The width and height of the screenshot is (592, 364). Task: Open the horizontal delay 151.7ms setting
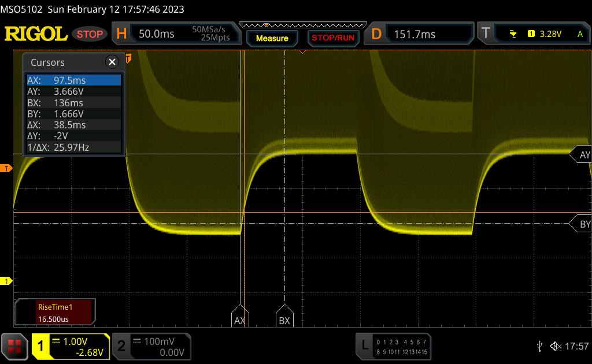(419, 34)
